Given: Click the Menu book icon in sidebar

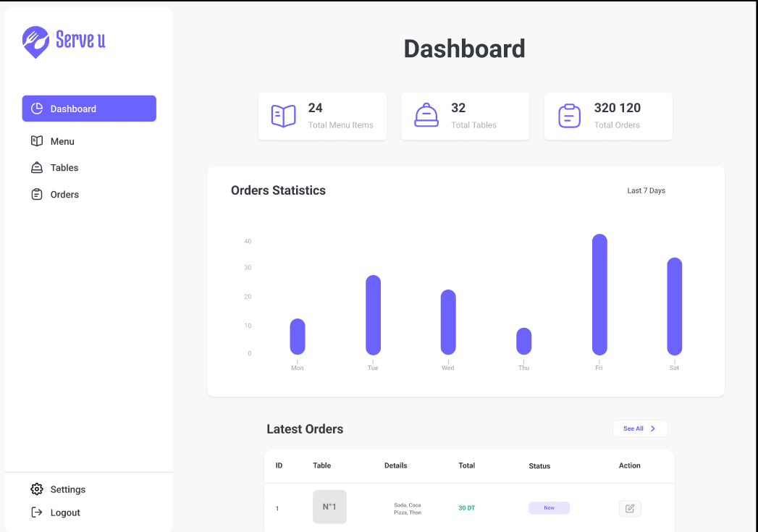Looking at the screenshot, I should (37, 141).
